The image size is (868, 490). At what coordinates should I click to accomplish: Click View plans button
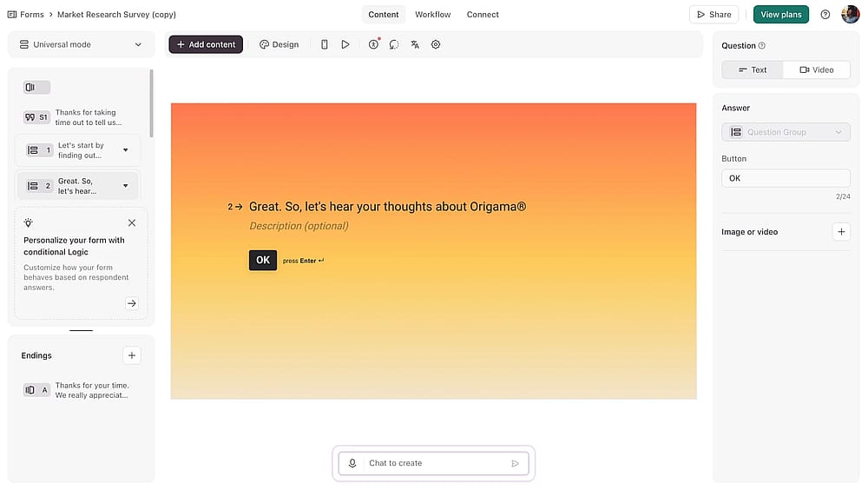pyautogui.click(x=781, y=15)
